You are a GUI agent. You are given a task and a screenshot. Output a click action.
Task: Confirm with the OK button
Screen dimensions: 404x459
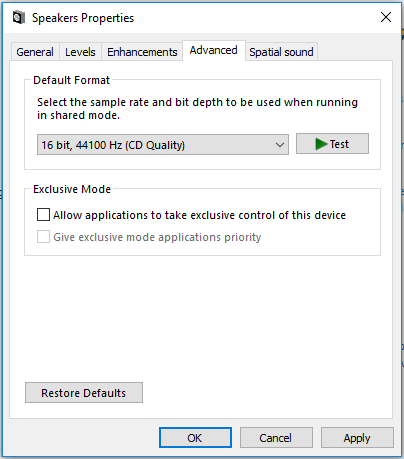tap(195, 437)
